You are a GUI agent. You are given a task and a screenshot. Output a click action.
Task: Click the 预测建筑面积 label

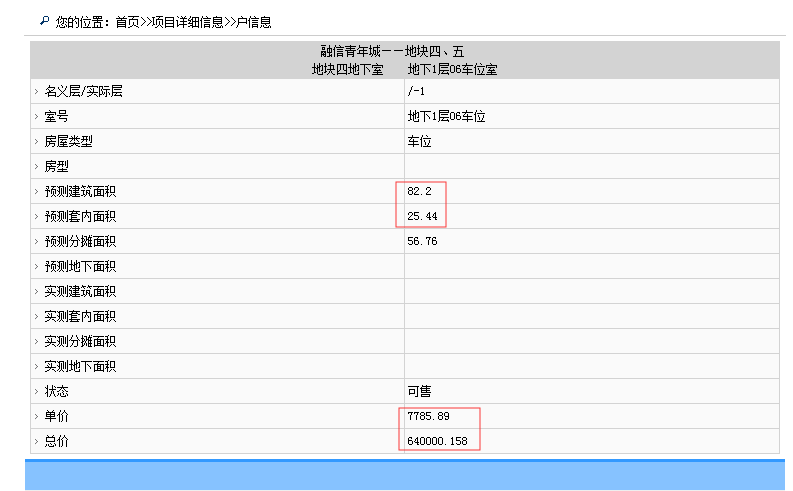(x=80, y=191)
